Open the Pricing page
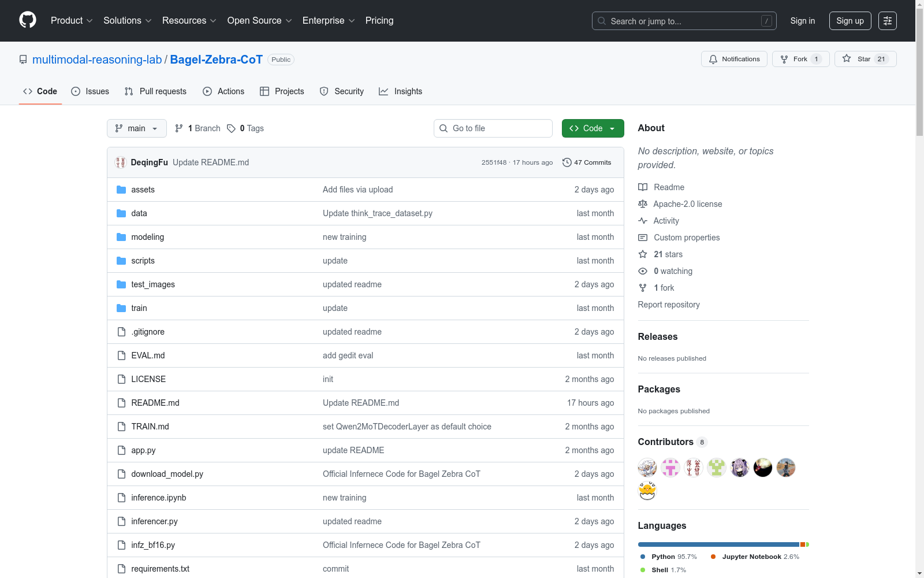Screen dimensions: 924x578 379,21
